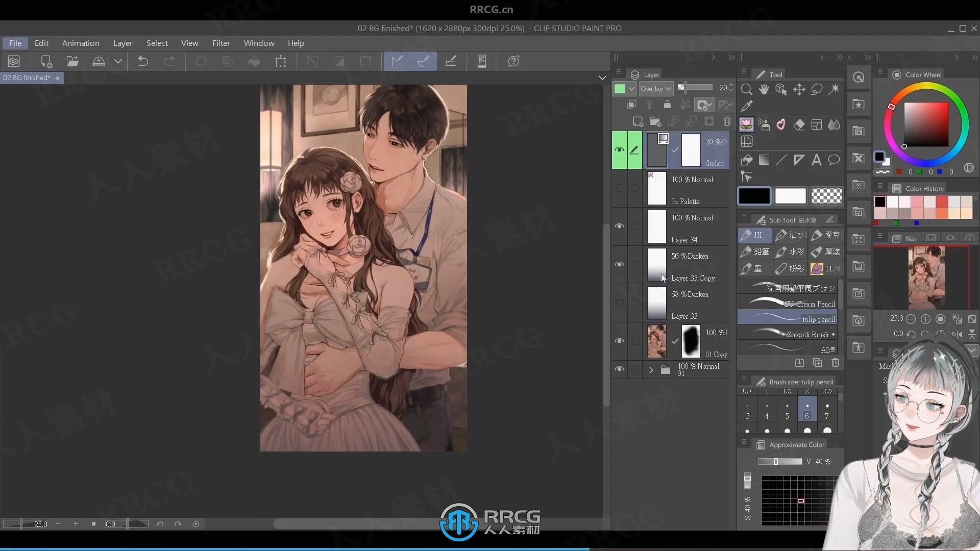
Task: Select the Airbrush tool
Action: pyautogui.click(x=764, y=124)
